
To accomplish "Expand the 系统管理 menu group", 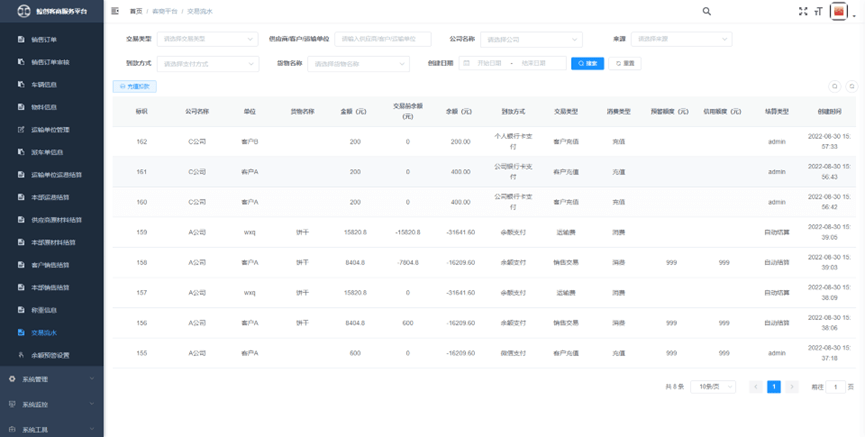I will coord(52,379).
